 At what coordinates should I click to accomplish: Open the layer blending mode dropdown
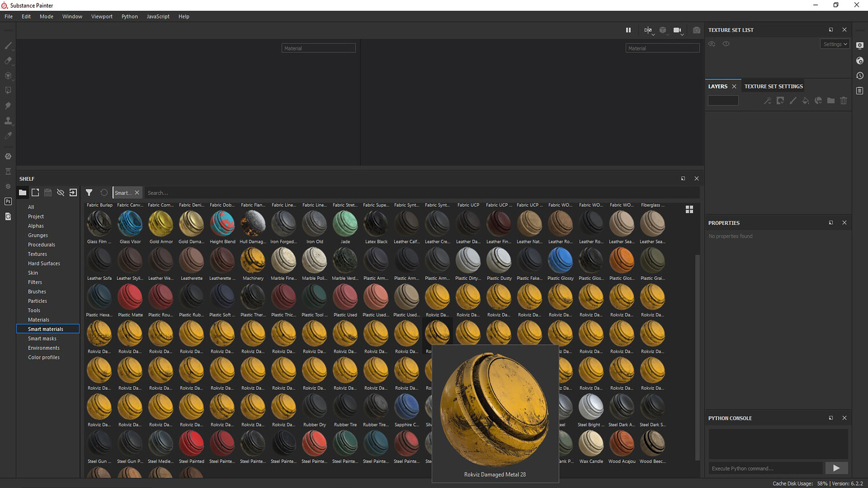point(723,101)
